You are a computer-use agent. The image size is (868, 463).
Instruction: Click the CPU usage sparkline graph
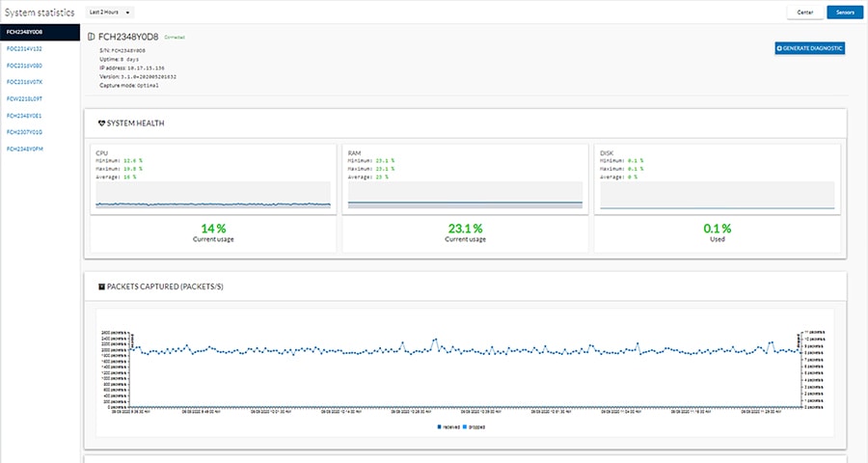[213, 195]
